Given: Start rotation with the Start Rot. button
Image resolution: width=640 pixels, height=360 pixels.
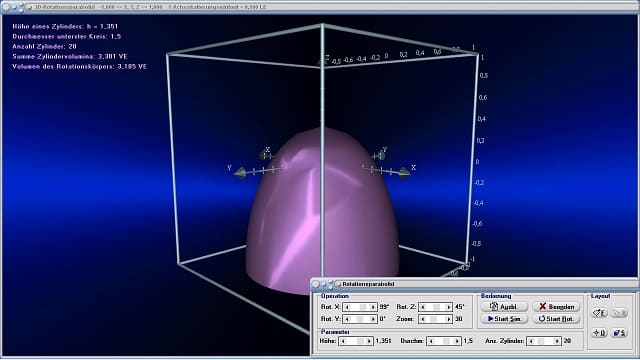Looking at the screenshot, I should pyautogui.click(x=557, y=319).
